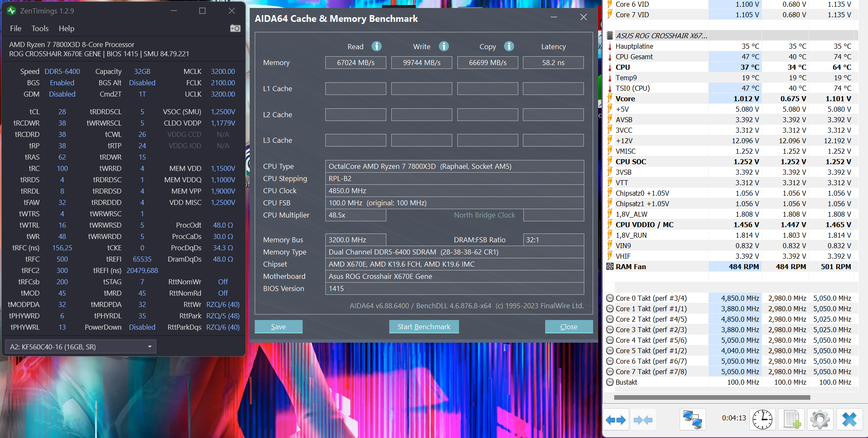Click the thermometer icon on Hauptplatine row
The height and width of the screenshot is (438, 868).
(610, 46)
